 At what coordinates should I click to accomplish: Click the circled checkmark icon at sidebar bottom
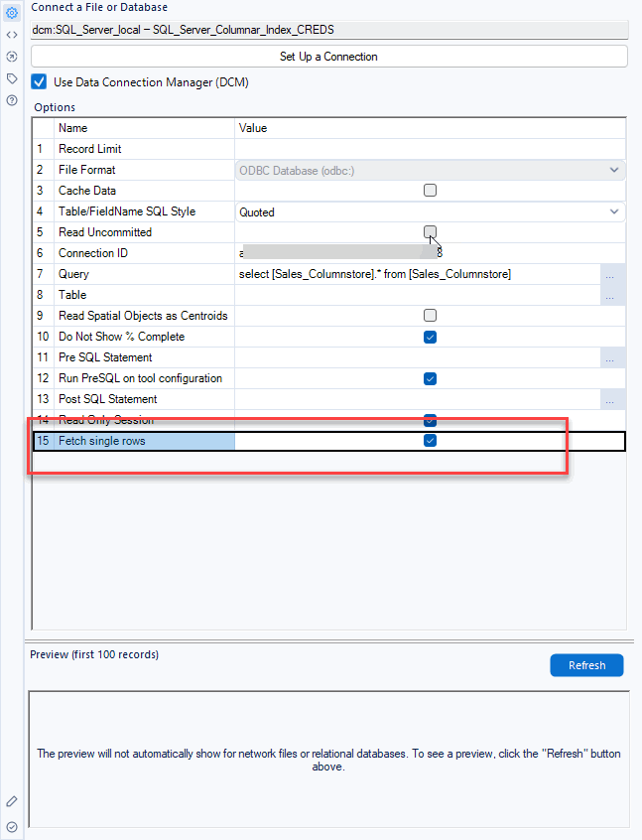12,826
